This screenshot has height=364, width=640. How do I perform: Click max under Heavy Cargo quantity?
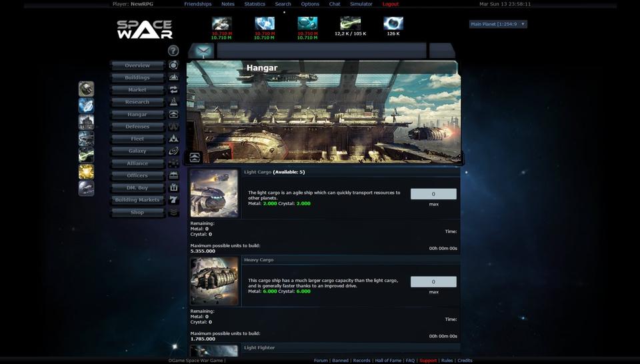coord(433,292)
